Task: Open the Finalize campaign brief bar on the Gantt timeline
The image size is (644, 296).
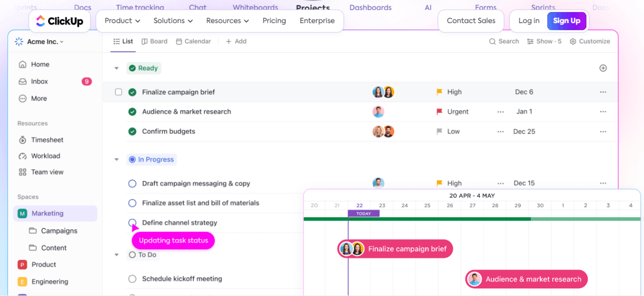Action: tap(395, 249)
